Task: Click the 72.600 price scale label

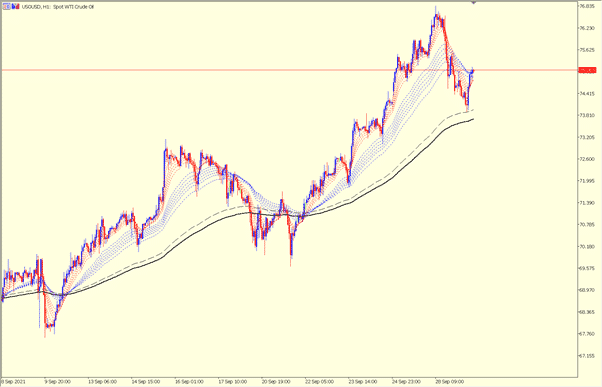Action: point(587,159)
